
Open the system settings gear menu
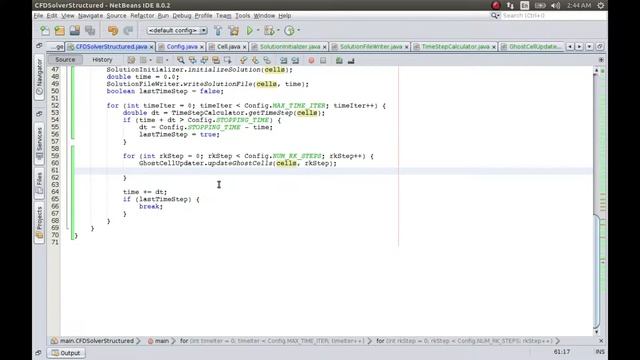[600, 5]
